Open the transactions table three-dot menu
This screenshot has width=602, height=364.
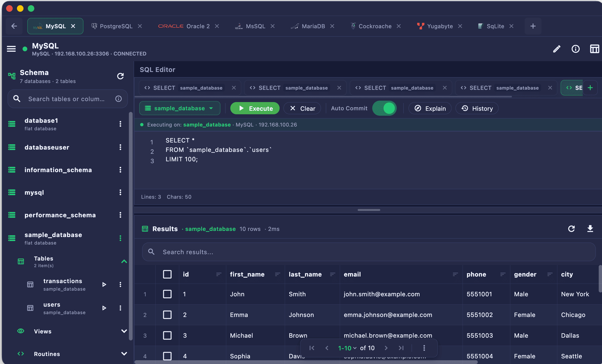click(x=120, y=284)
